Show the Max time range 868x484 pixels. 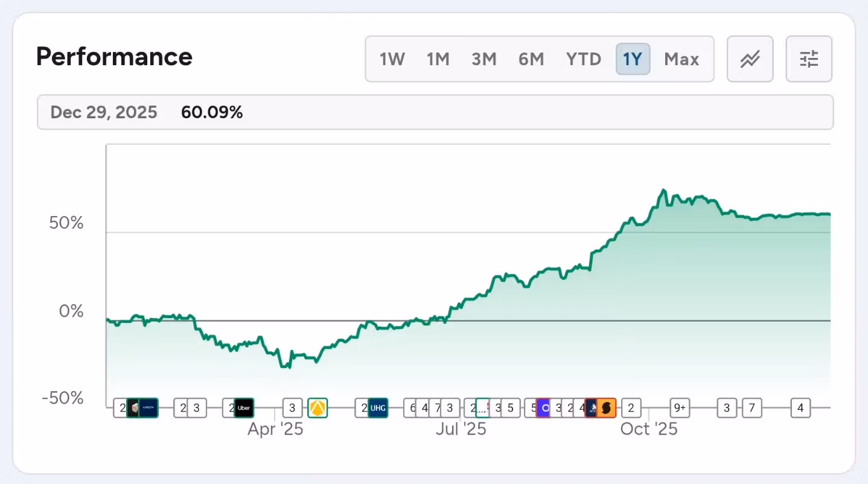pos(681,59)
